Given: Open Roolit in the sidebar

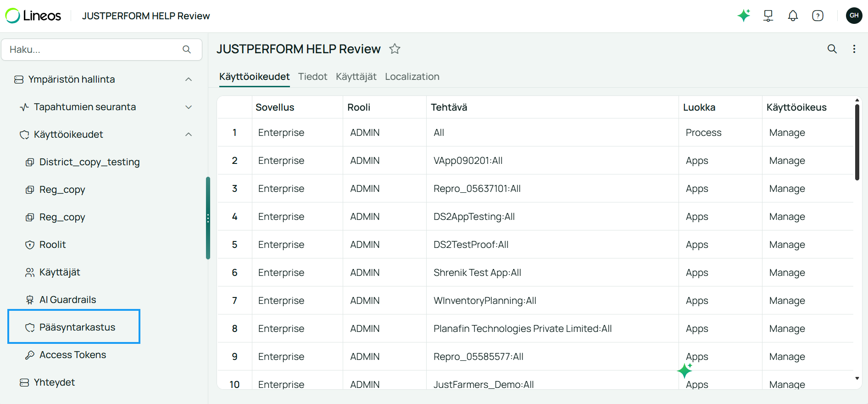Looking at the screenshot, I should pyautogui.click(x=53, y=245).
